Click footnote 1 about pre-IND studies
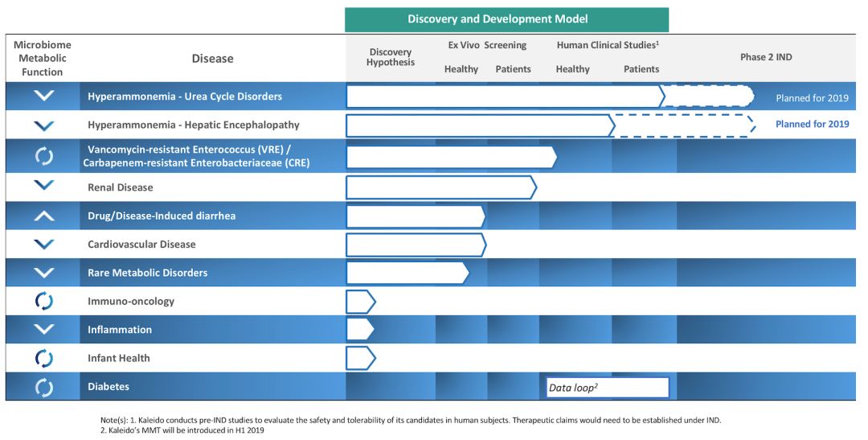Image resolution: width=868 pixels, height=440 pixels. [x=411, y=420]
